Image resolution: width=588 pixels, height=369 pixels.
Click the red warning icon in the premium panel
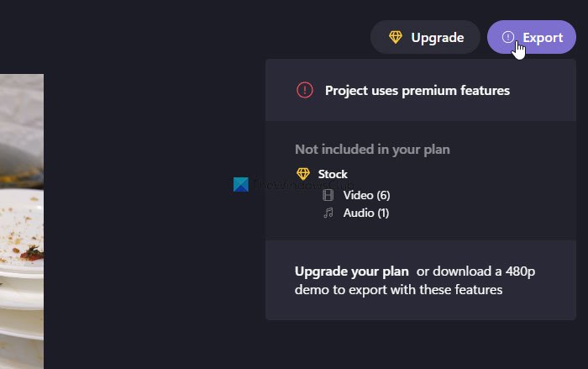pos(305,90)
